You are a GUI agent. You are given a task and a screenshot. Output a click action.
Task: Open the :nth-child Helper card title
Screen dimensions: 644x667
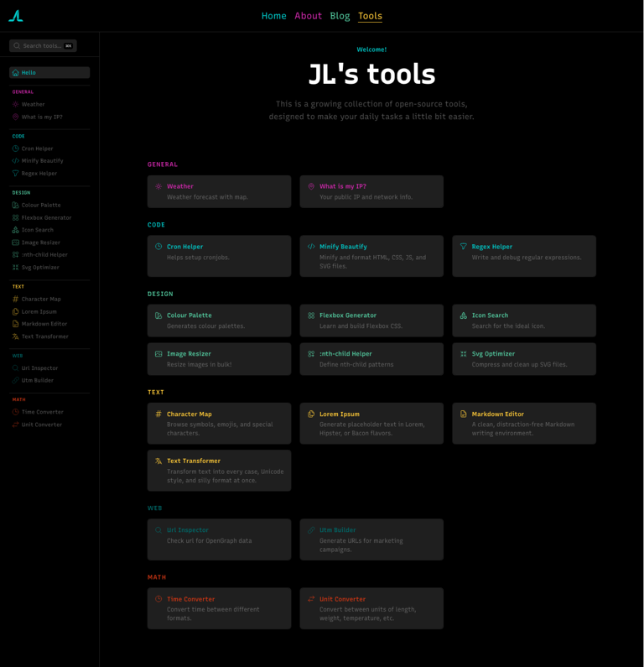tap(345, 353)
